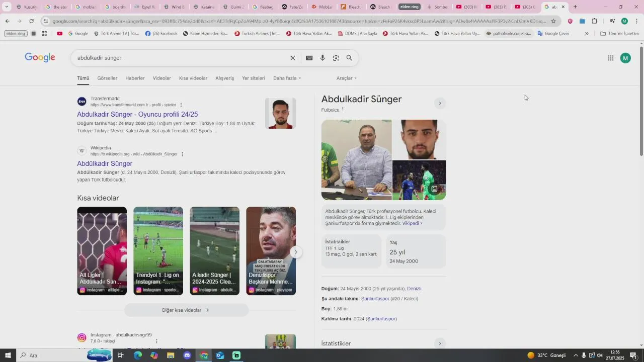Switch to the Videolar tab
The image size is (644, 362).
pos(162,78)
